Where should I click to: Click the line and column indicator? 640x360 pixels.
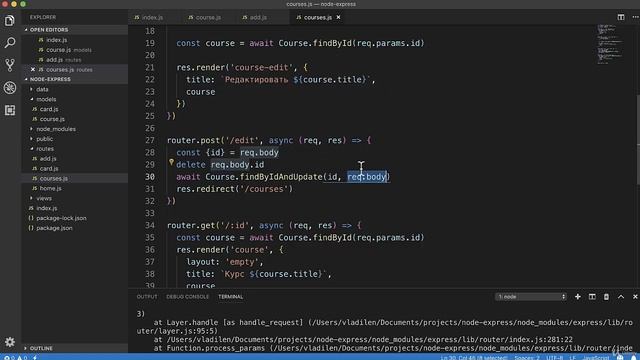(473, 358)
